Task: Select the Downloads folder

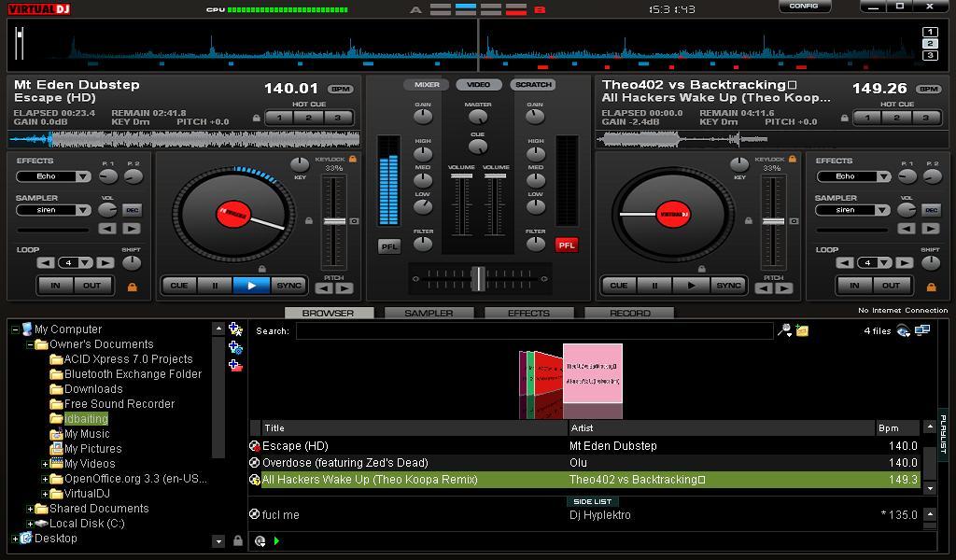Action: (93, 389)
